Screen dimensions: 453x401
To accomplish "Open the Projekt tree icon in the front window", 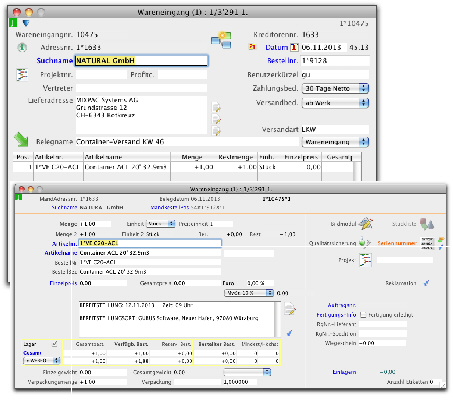I will pos(365,260).
